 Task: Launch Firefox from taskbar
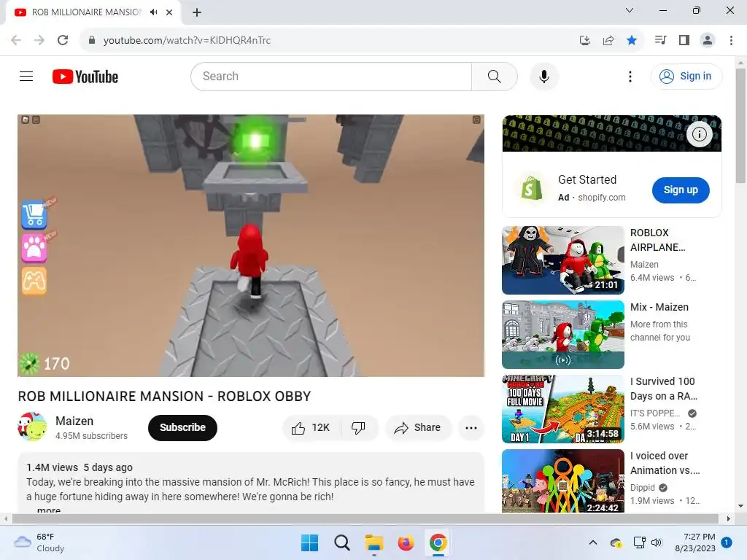(406, 542)
